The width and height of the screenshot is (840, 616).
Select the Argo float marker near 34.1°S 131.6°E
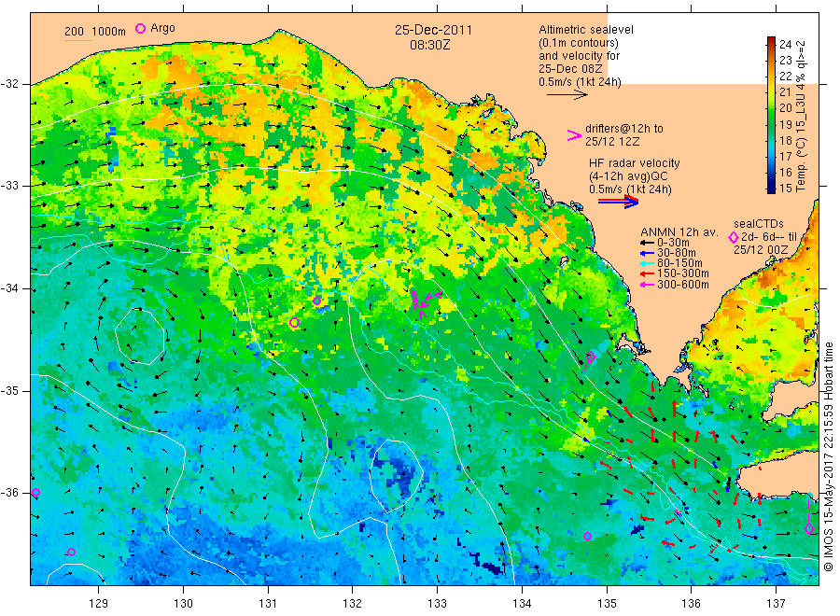pos(316,301)
